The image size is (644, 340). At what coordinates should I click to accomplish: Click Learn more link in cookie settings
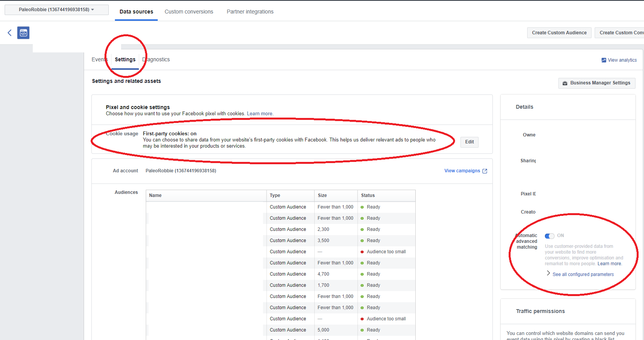(260, 114)
